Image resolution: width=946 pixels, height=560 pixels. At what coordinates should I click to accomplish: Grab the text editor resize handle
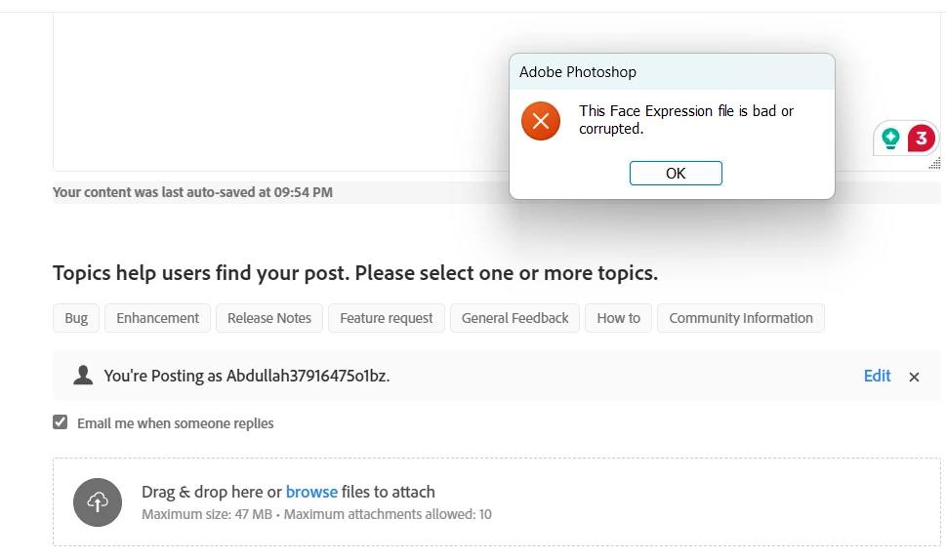[x=934, y=163]
